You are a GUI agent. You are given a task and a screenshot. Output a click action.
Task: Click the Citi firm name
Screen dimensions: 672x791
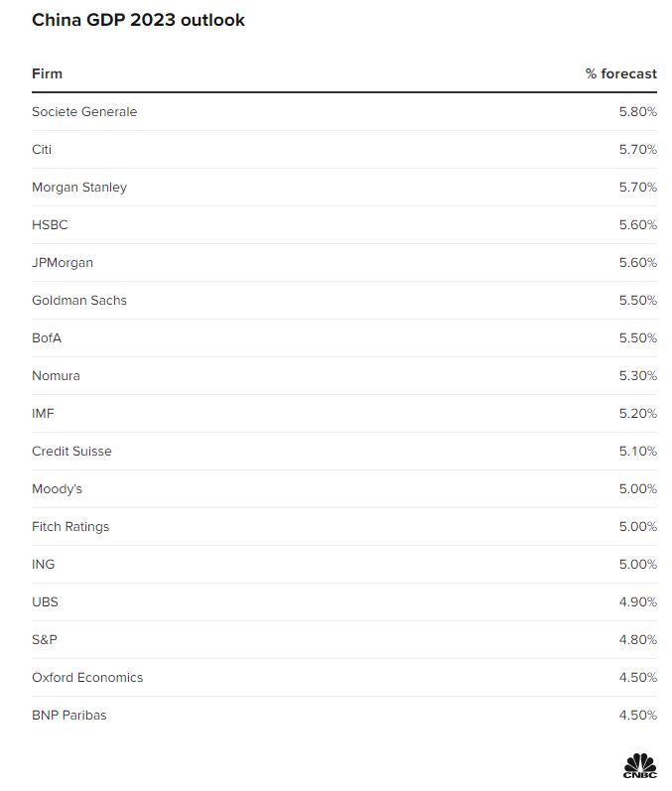pos(42,150)
